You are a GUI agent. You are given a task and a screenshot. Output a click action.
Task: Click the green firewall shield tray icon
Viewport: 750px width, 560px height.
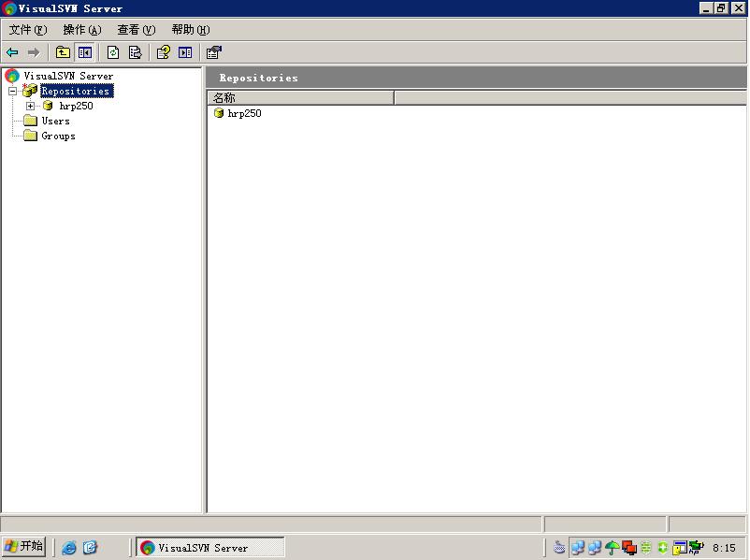(x=645, y=547)
